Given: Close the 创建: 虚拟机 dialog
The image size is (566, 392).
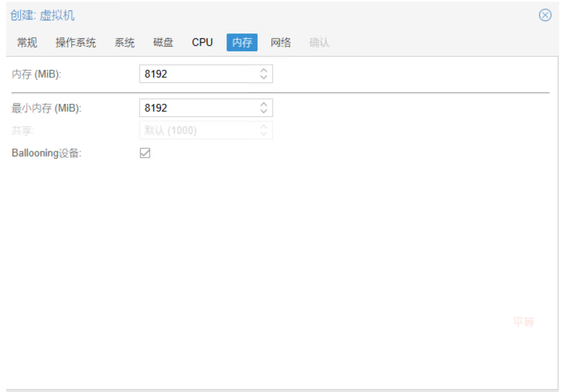Looking at the screenshot, I should pos(545,15).
